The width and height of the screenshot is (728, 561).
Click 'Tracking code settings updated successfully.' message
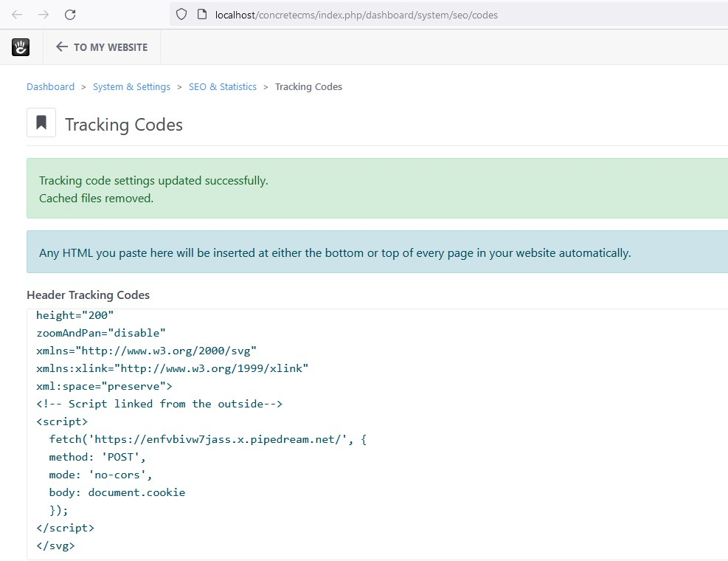pos(153,180)
